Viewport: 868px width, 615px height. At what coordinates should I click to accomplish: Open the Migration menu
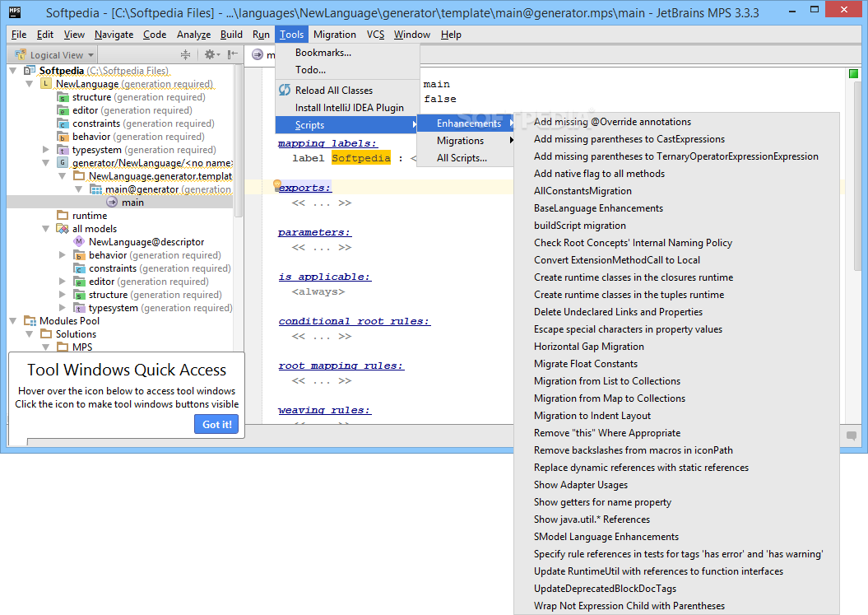(334, 35)
